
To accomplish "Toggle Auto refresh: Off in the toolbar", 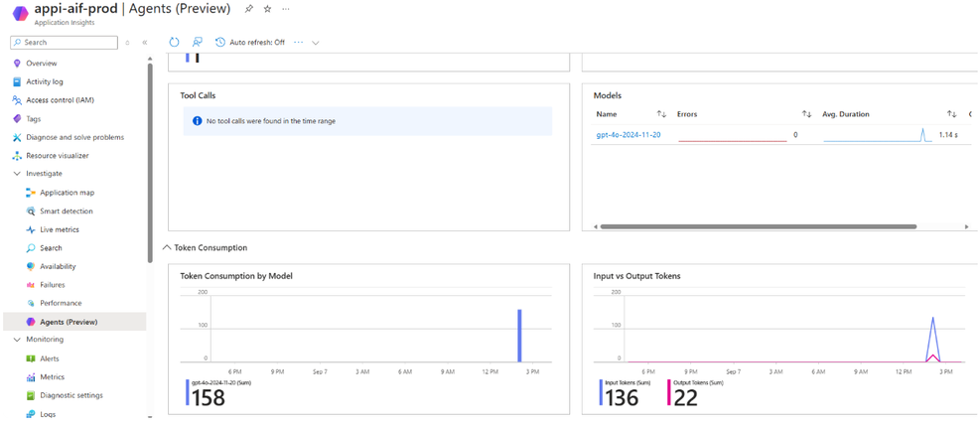I will (250, 42).
